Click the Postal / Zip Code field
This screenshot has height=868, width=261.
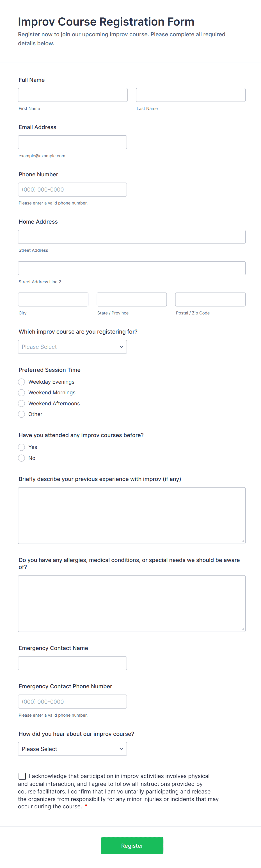pos(210,300)
